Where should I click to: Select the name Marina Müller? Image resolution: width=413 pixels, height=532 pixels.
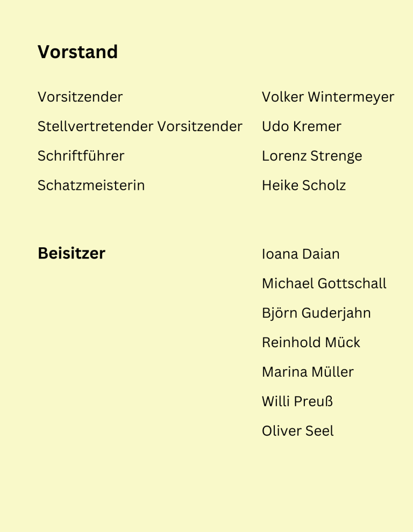pyautogui.click(x=308, y=372)
